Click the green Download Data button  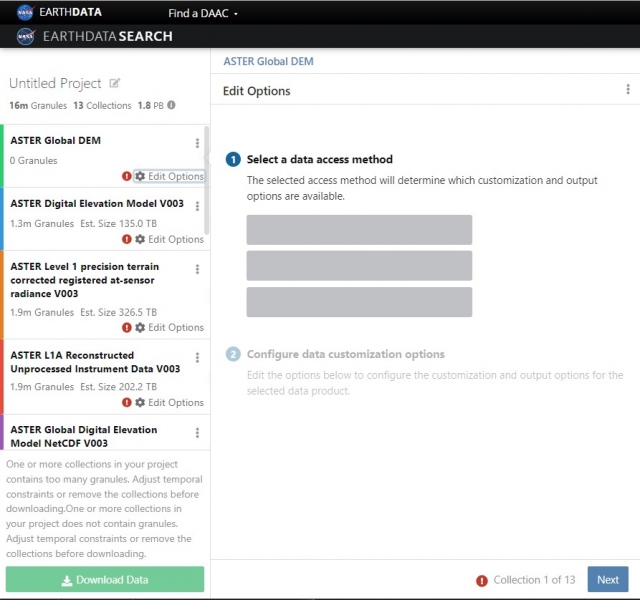coord(105,580)
